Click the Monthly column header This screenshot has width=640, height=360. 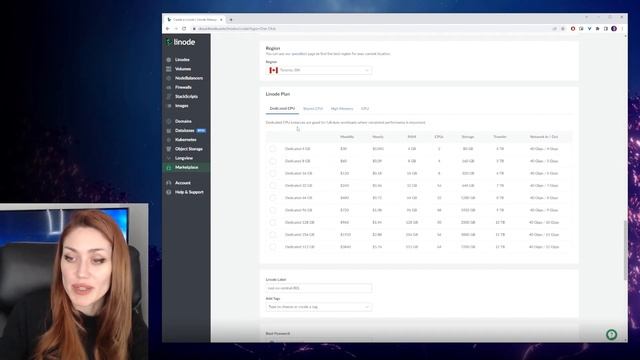[x=347, y=137]
